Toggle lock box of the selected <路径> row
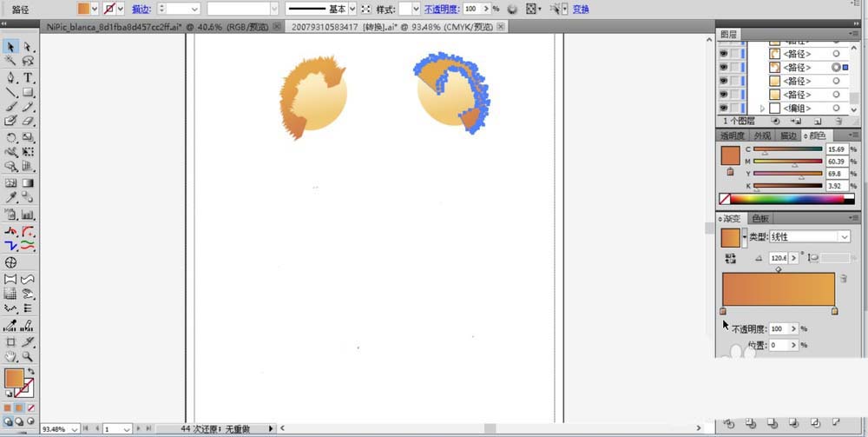 tap(734, 67)
